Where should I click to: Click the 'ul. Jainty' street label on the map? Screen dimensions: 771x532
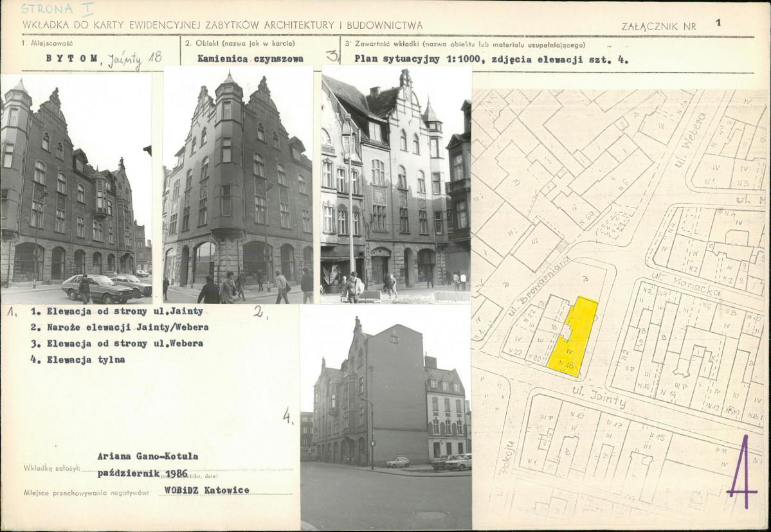point(599,397)
